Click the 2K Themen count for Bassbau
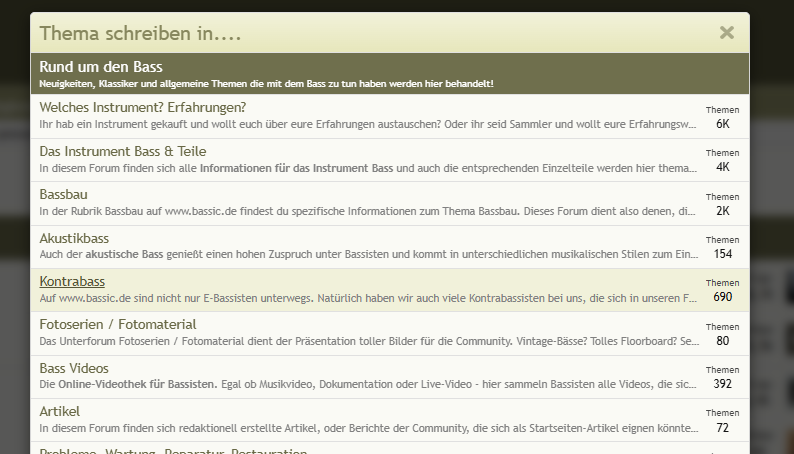The height and width of the screenshot is (454, 794). coord(722,211)
